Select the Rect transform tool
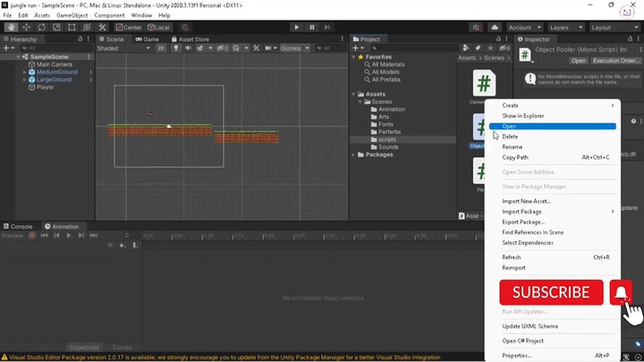The height and width of the screenshot is (362, 644). point(72,28)
